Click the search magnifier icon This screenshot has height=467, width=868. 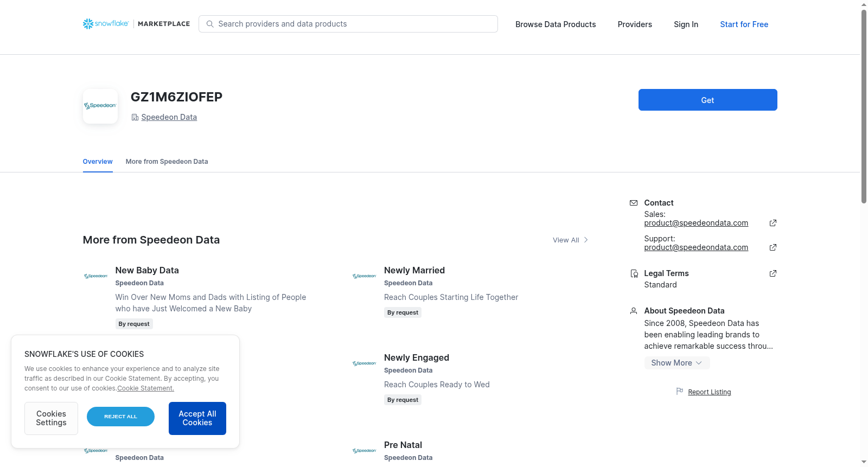tap(210, 24)
